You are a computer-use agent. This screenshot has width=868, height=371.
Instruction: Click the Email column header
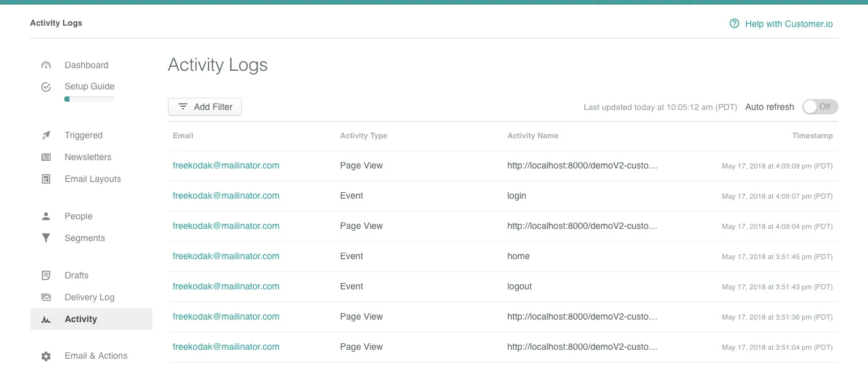pyautogui.click(x=183, y=136)
